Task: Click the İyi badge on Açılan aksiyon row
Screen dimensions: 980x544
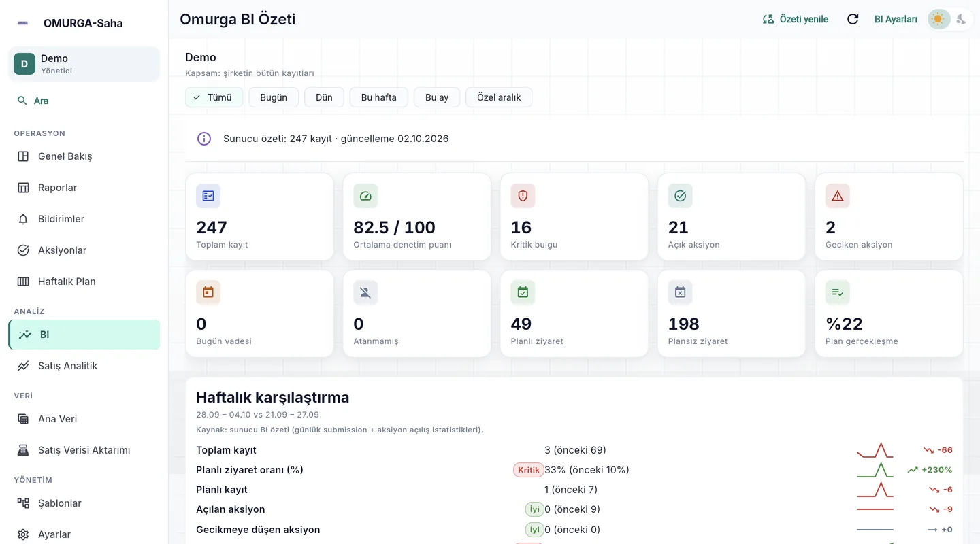Action: click(x=535, y=509)
